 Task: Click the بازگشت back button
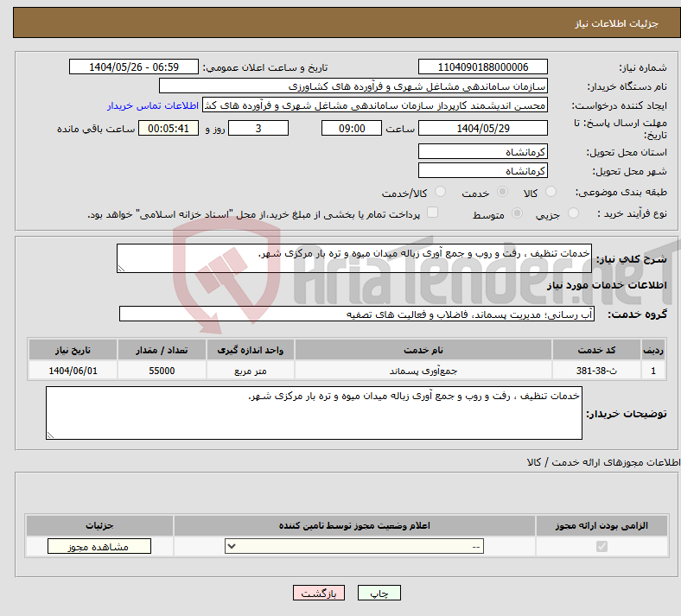(x=319, y=594)
